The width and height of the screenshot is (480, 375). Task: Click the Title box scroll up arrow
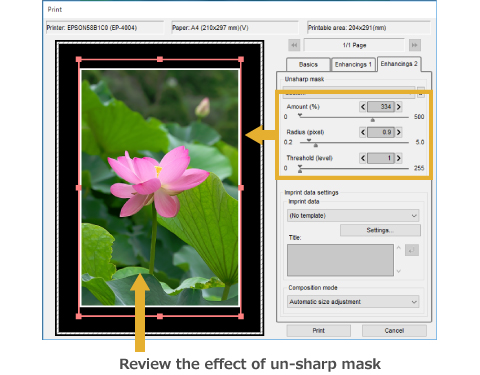coord(399,248)
